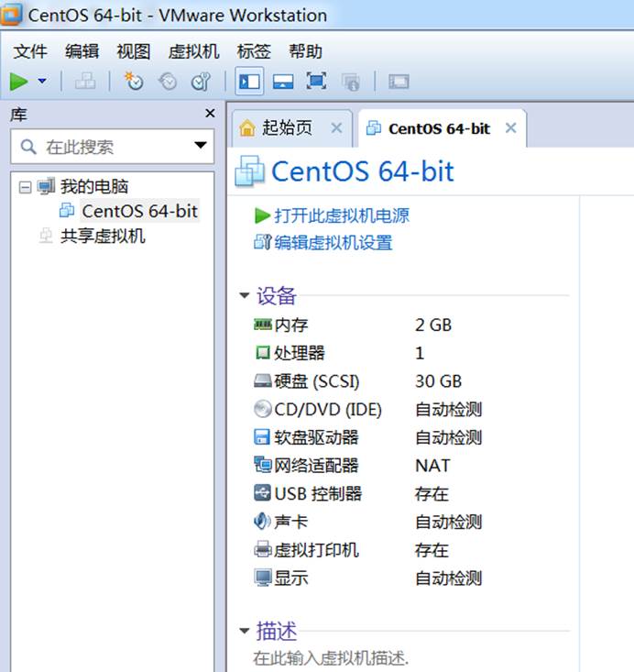Click the VMware Workstation title bar icon

pos(11,14)
